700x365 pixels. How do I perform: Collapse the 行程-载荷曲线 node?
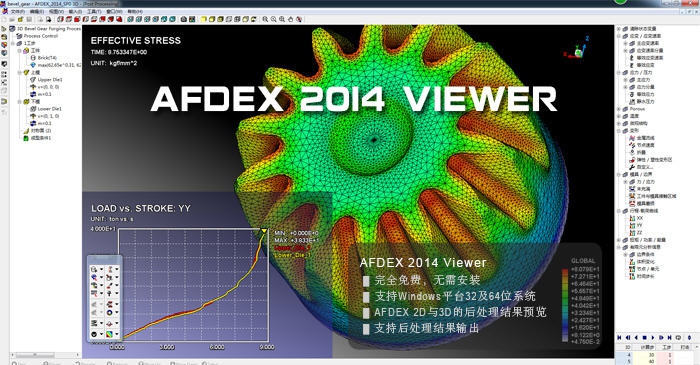coord(619,211)
